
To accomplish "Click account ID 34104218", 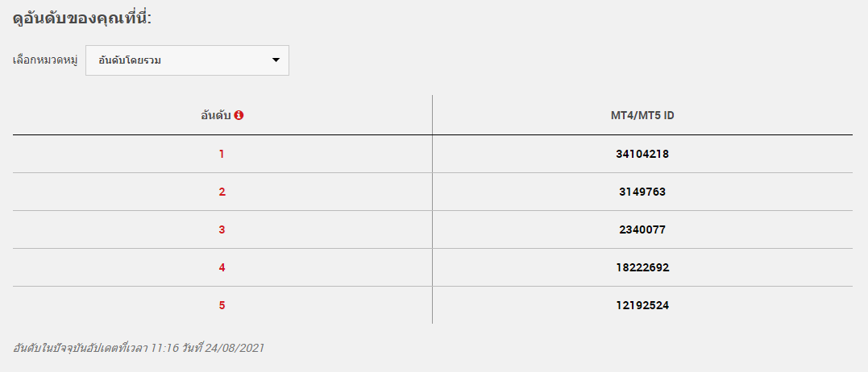I will [642, 155].
